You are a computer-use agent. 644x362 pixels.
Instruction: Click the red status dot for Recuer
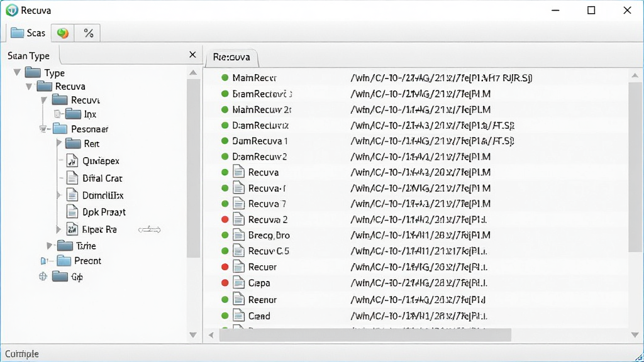coord(225,266)
